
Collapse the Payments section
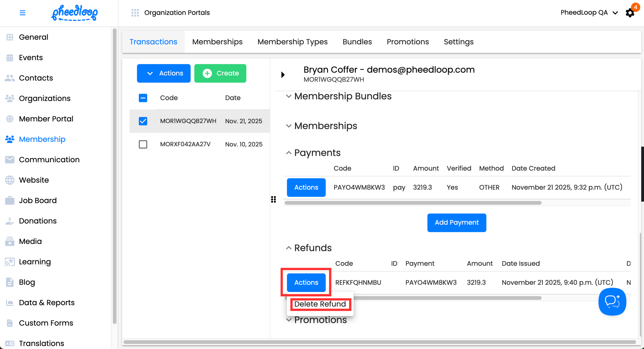point(289,153)
